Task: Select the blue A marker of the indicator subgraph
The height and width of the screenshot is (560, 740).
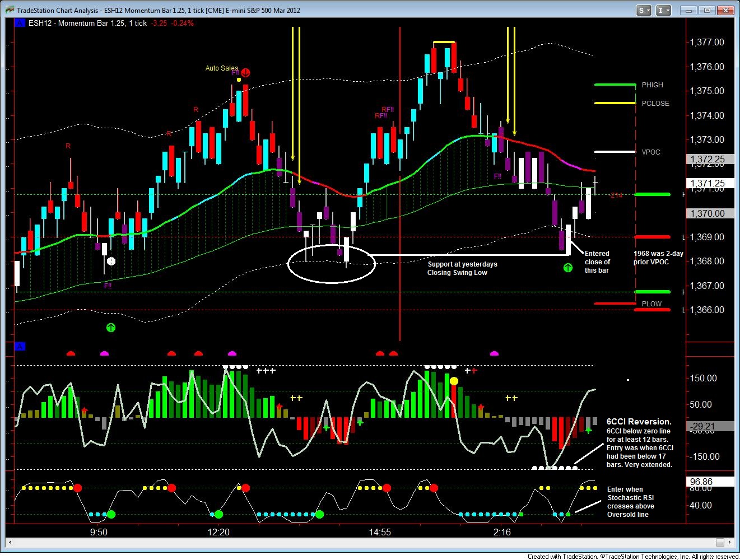Action: tap(20, 347)
